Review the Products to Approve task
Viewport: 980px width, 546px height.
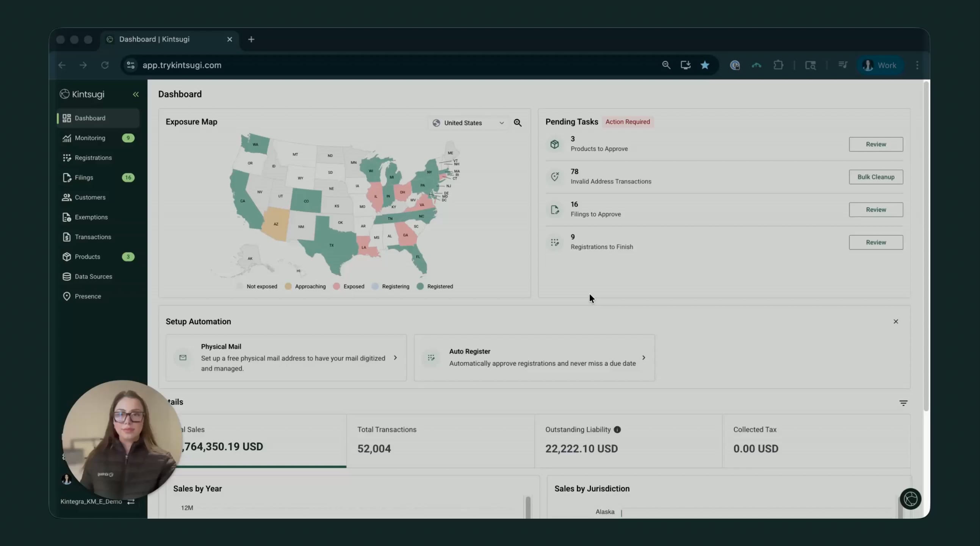[875, 144]
